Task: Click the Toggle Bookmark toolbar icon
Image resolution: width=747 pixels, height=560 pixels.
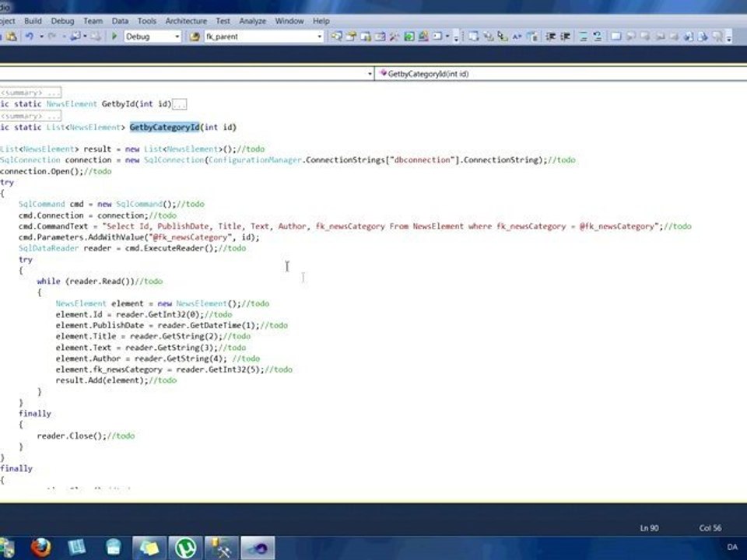Action: click(x=615, y=37)
